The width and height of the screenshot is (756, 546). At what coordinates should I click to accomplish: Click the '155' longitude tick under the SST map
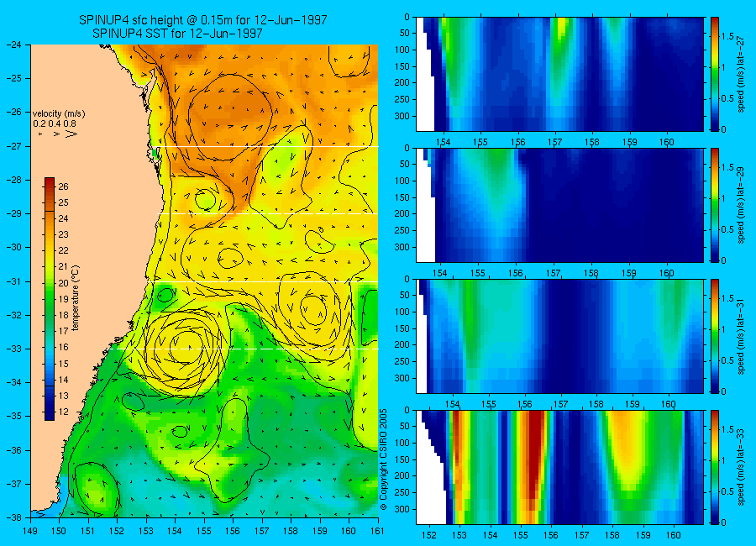(x=204, y=532)
